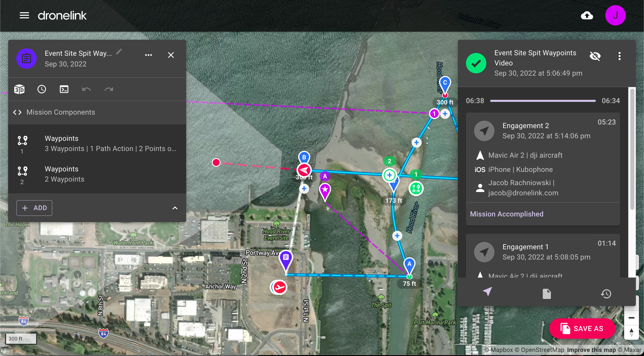Open the clock estimate icon
Viewport: 644px width, 356px height.
pyautogui.click(x=42, y=89)
